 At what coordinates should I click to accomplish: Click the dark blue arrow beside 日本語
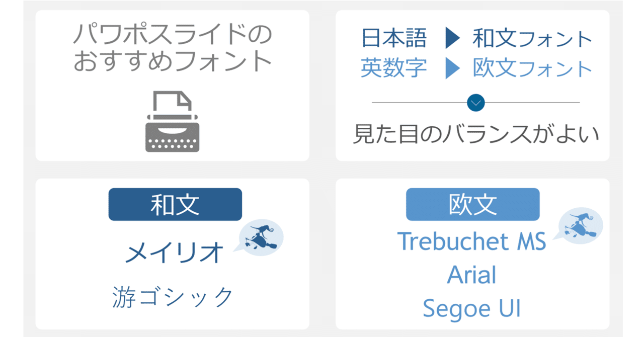click(x=452, y=39)
